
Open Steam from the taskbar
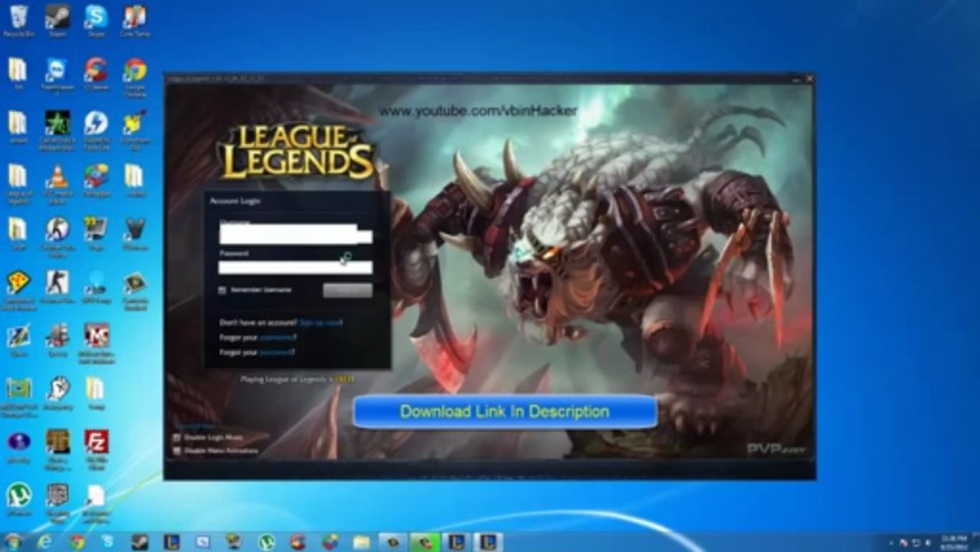coord(139,542)
